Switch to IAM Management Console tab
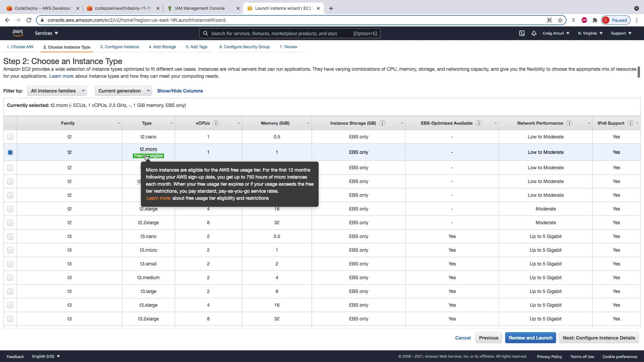 (x=200, y=8)
